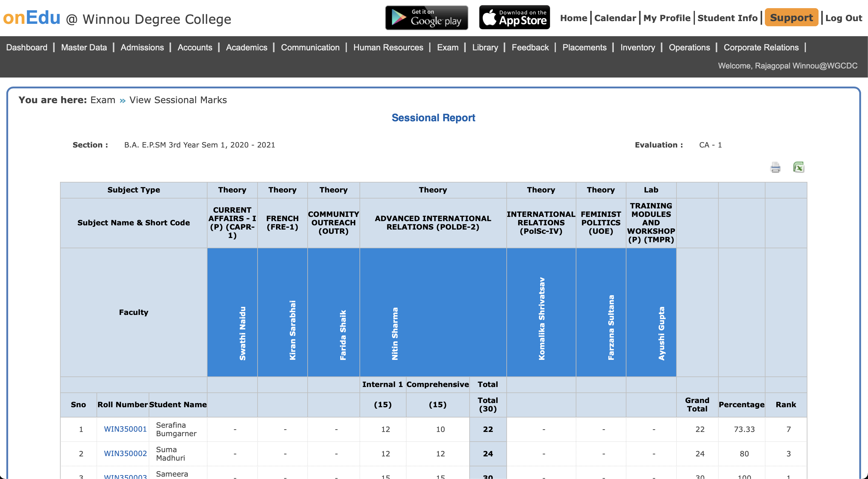The width and height of the screenshot is (868, 479).
Task: Open the Academics menu
Action: pos(246,48)
